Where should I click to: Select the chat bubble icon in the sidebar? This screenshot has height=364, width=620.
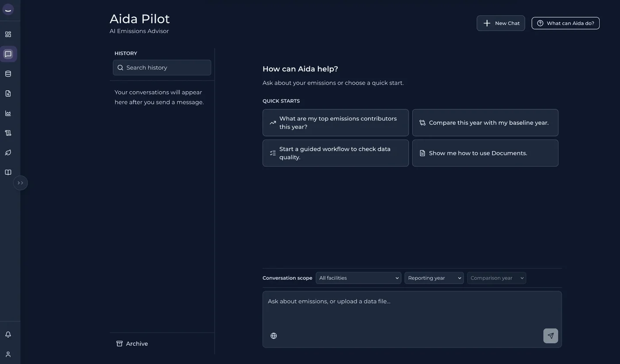[8, 54]
